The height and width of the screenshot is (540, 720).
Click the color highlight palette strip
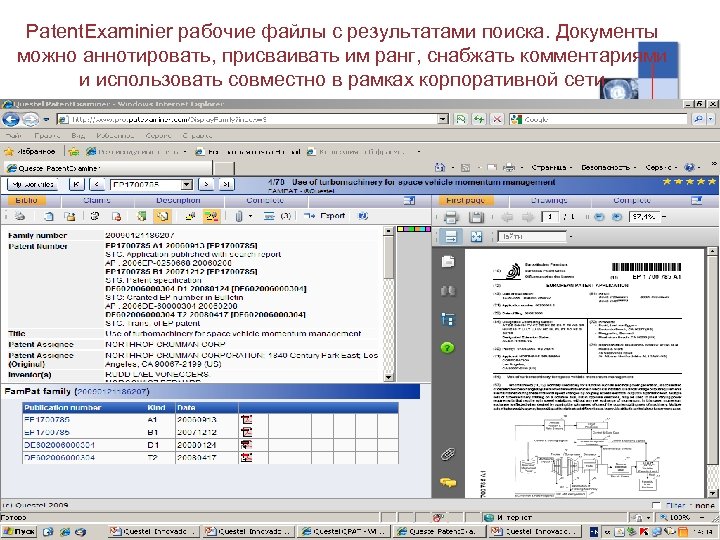[414, 229]
